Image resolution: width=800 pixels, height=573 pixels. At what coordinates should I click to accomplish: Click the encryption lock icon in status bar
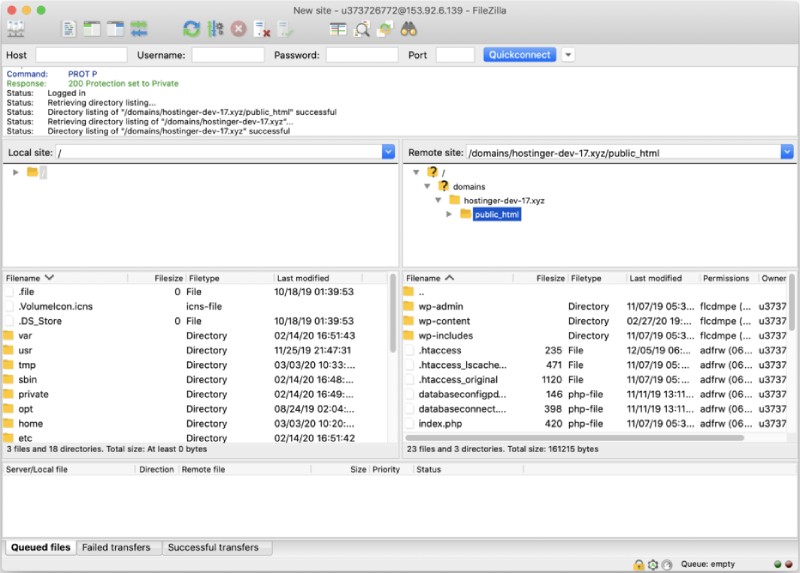(638, 564)
